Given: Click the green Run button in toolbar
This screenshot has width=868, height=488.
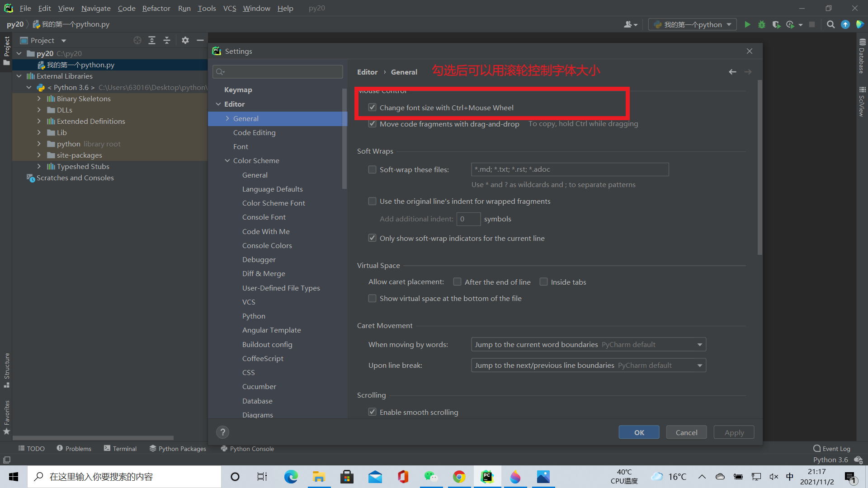Looking at the screenshot, I should coord(747,24).
